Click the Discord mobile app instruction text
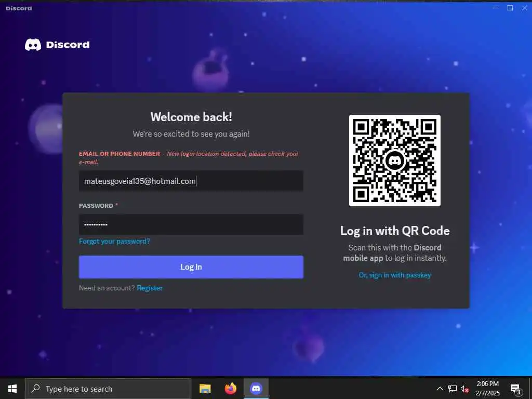This screenshot has width=532, height=399. point(395,253)
